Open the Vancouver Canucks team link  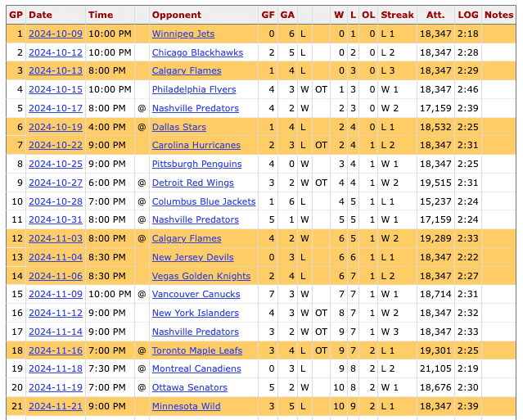click(196, 294)
